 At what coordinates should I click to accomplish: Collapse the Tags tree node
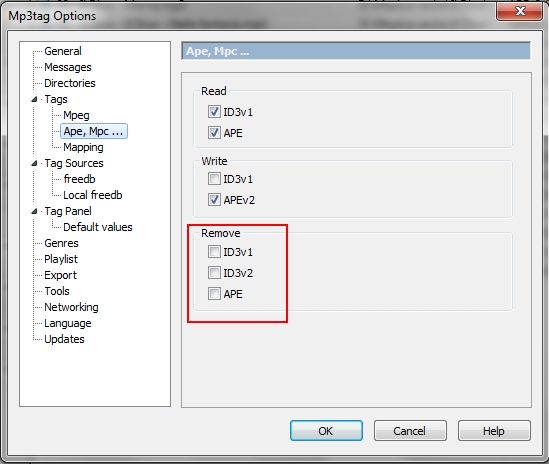coord(34,99)
